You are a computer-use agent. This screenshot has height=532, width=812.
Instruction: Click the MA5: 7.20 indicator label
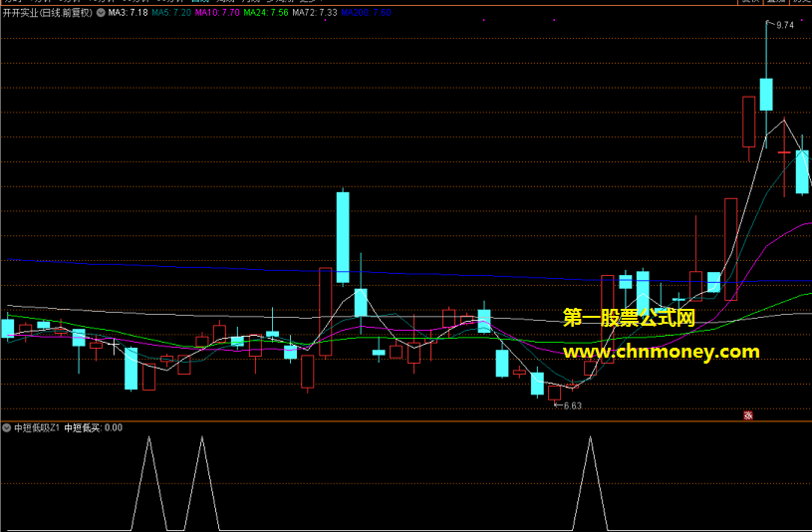point(171,12)
